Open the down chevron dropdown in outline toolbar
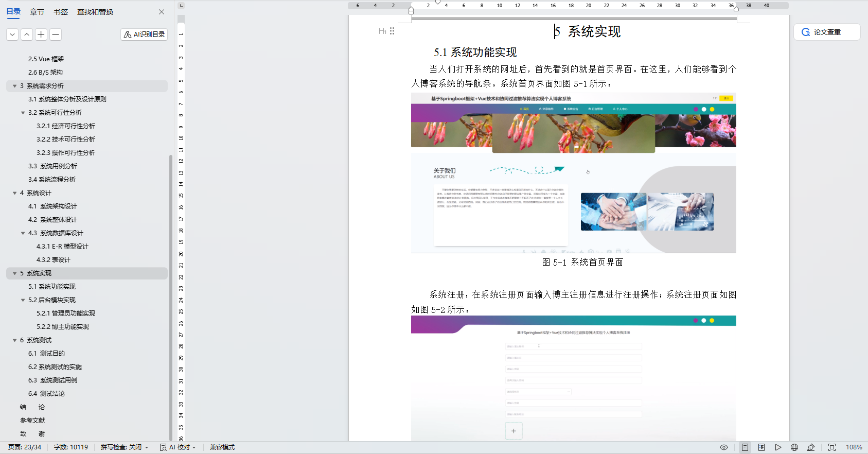 [x=12, y=34]
